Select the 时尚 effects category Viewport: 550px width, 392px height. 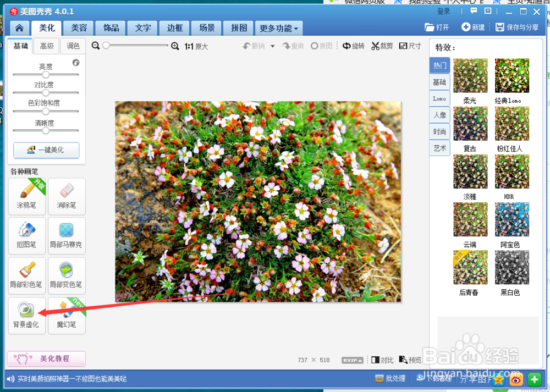439,131
